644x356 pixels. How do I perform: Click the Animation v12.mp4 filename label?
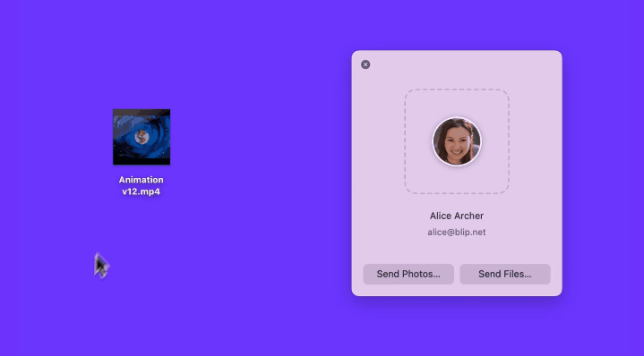(x=141, y=185)
